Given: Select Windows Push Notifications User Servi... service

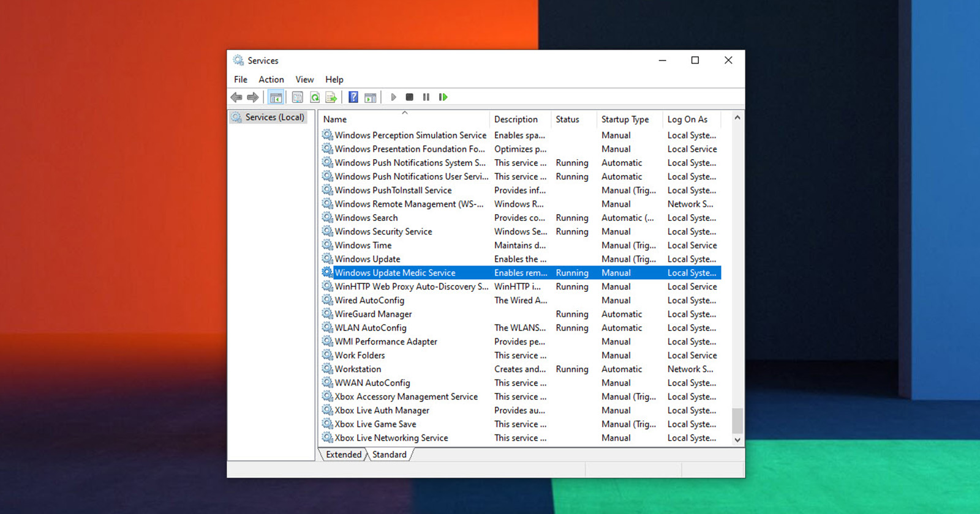Looking at the screenshot, I should point(411,176).
